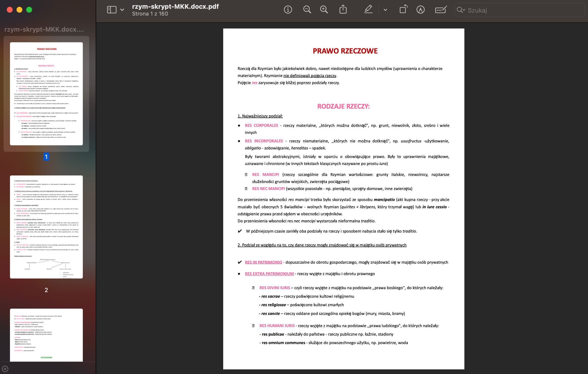588x374 pixels.
Task: Open the Share menu
Action: [x=343, y=9]
